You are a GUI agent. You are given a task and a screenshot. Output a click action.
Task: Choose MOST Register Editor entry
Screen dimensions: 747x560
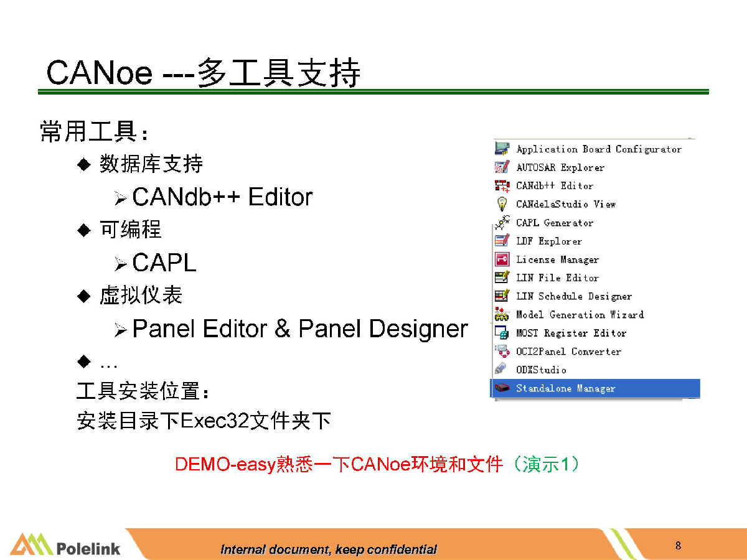pos(571,333)
